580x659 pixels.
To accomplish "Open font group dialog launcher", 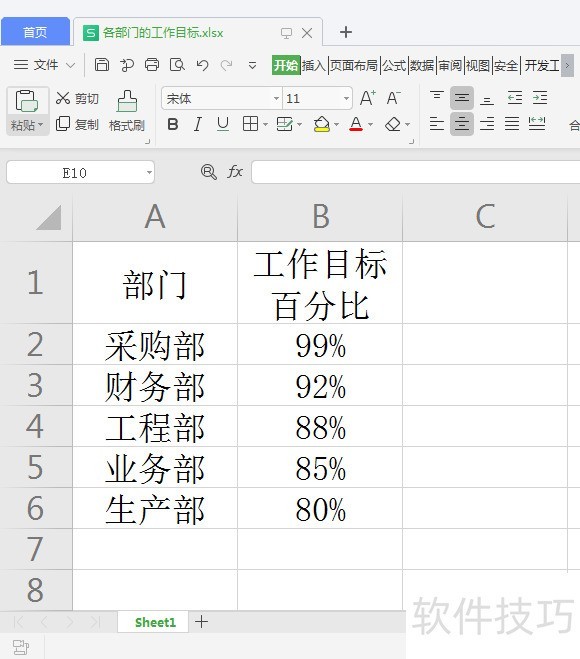I will coord(411,142).
